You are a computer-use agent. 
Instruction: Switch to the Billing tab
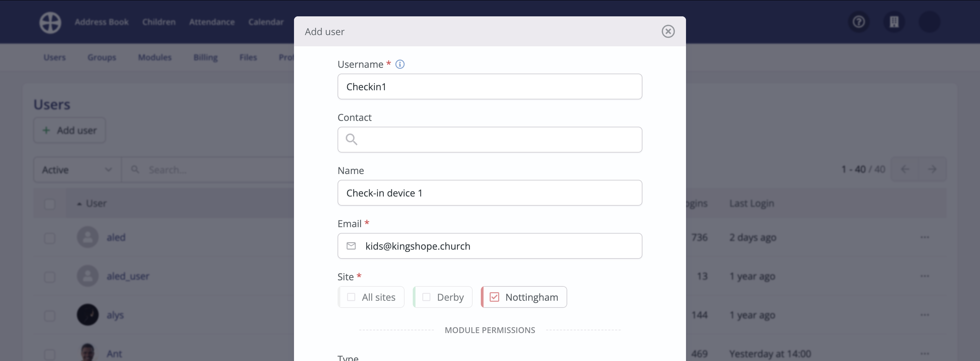pyautogui.click(x=206, y=57)
